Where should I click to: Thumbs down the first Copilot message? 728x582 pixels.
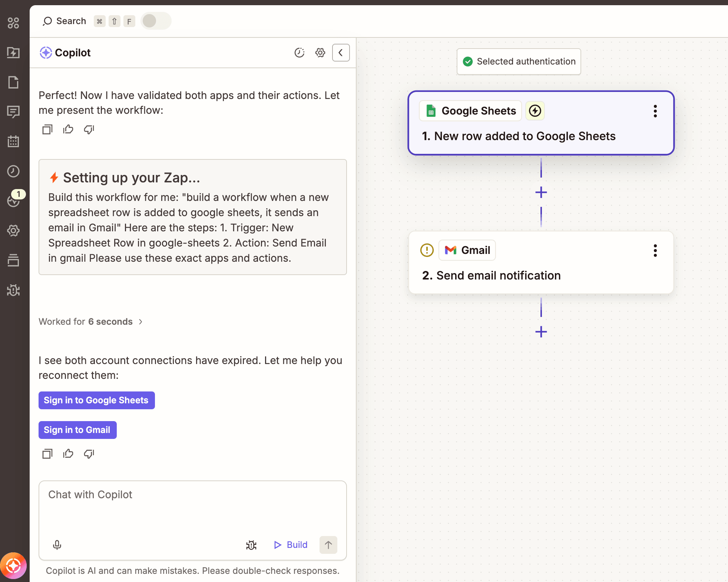point(89,129)
